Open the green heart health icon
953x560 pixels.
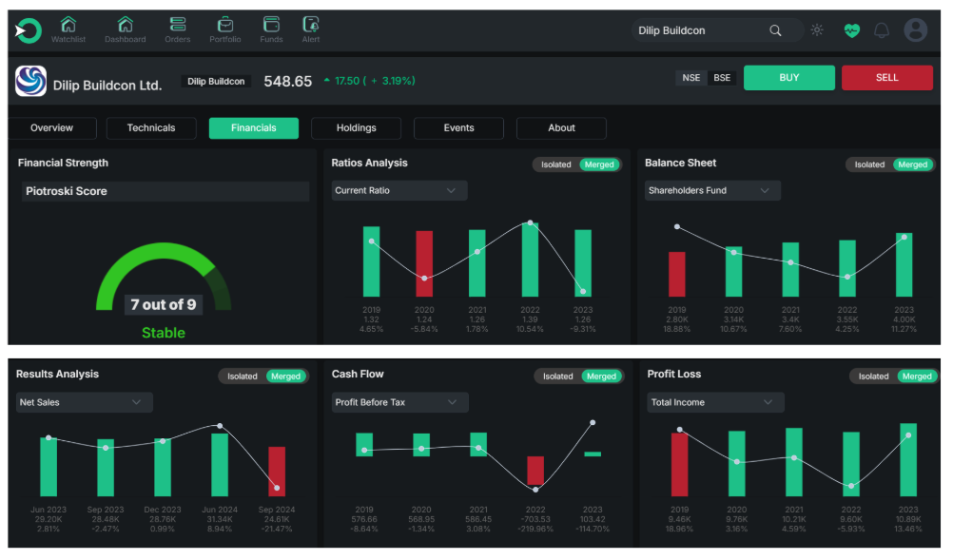[851, 30]
